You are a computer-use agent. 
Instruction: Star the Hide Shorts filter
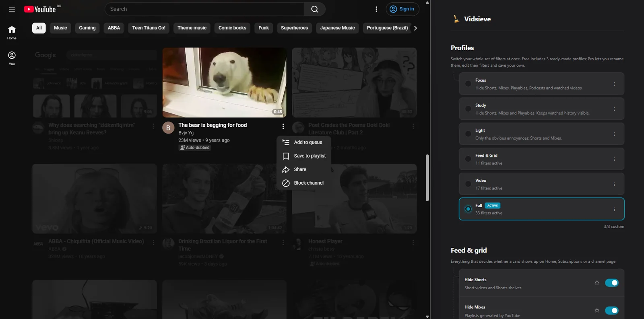pos(597,283)
